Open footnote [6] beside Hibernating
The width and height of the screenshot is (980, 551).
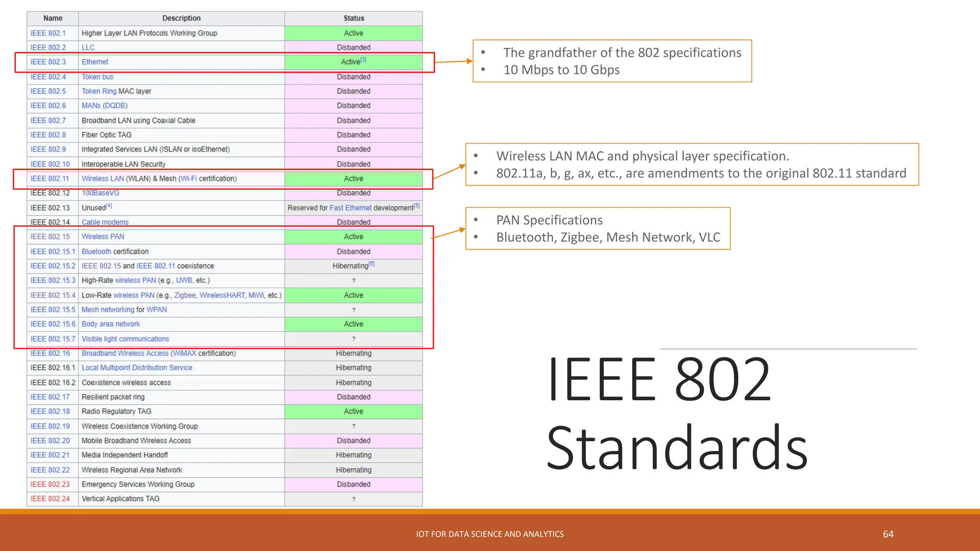(372, 264)
